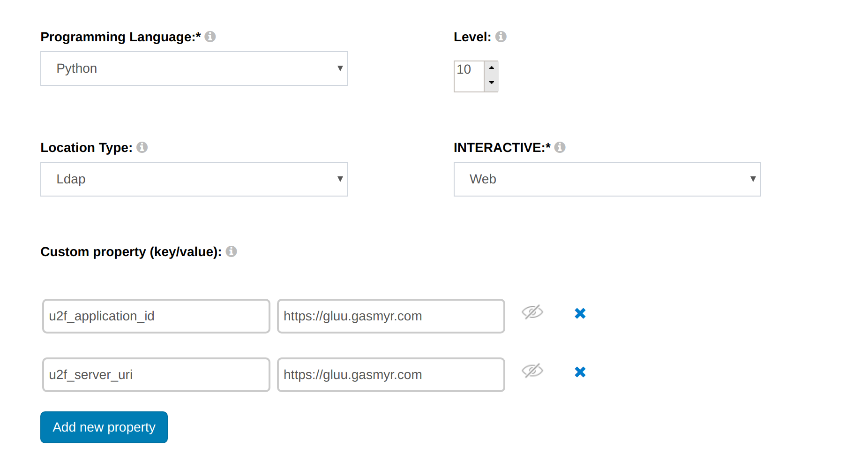Click the info icon beside Level
Image resolution: width=868 pixels, height=455 pixels.
pyautogui.click(x=501, y=37)
